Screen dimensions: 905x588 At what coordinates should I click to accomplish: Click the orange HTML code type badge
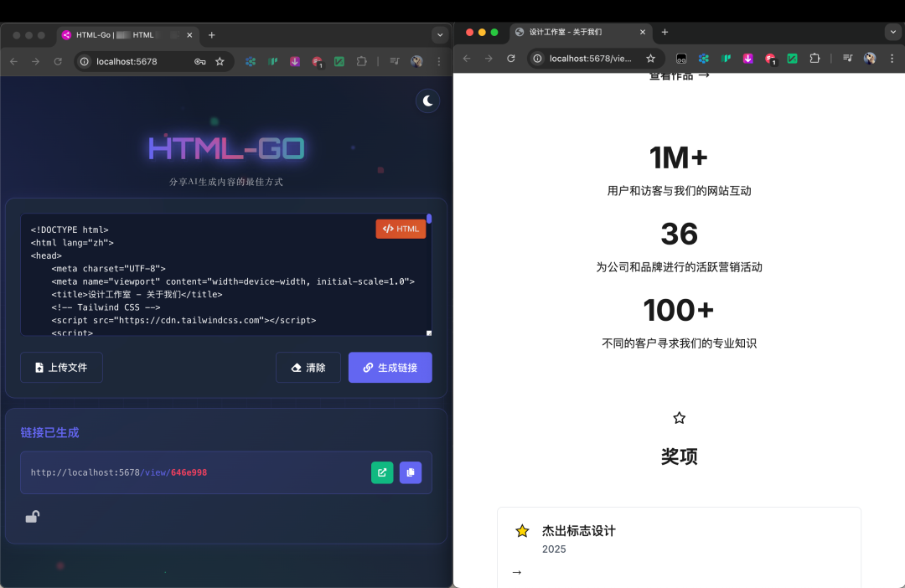click(x=401, y=229)
